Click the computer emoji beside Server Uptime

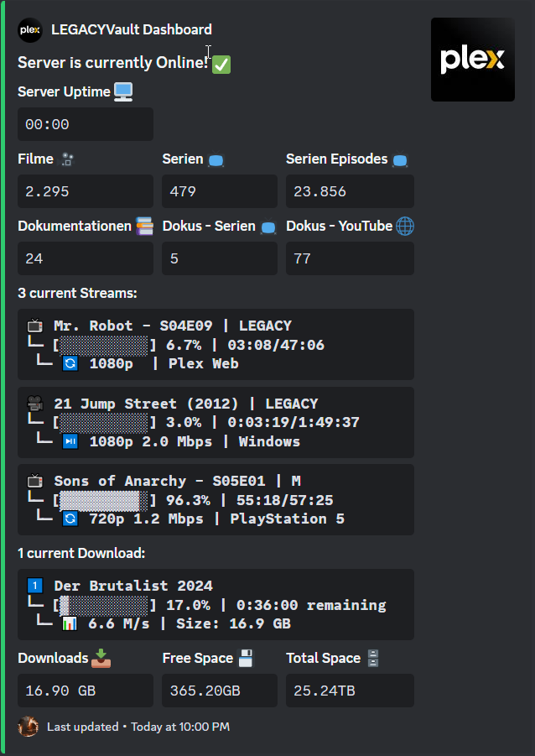click(123, 91)
